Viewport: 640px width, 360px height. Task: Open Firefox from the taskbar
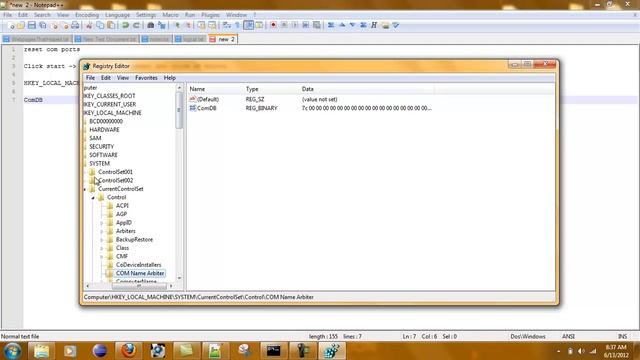(128, 351)
